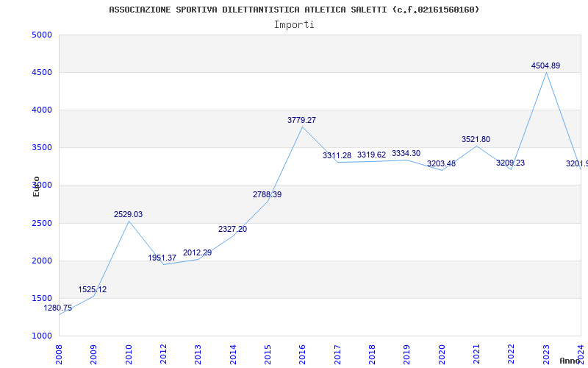Click the 2500 y-axis tick label
The image size is (588, 368).
tap(42, 224)
